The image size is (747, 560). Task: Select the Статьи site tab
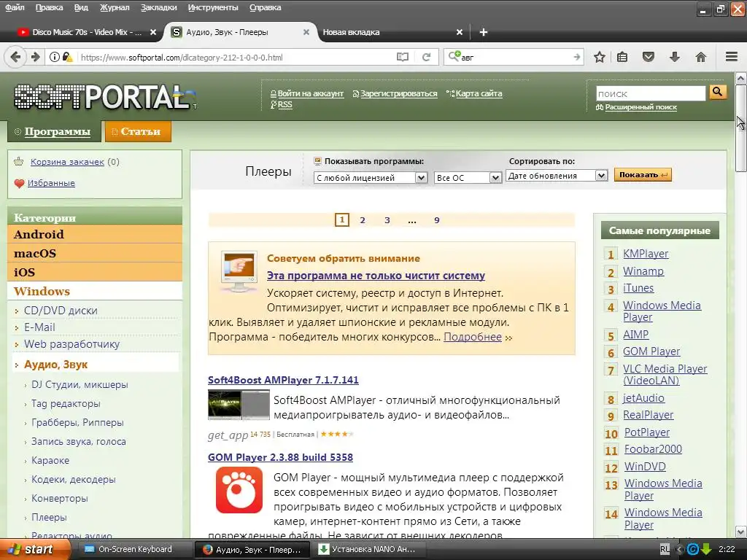pos(138,131)
